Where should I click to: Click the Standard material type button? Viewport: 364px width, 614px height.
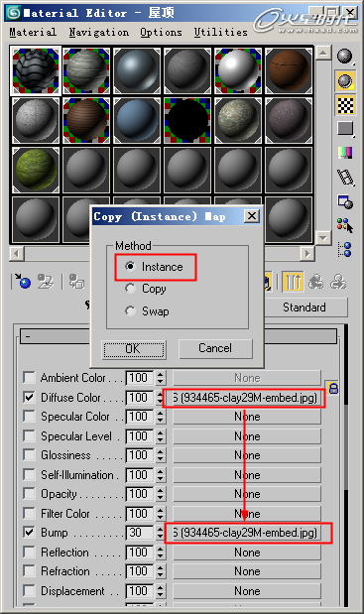tap(305, 307)
